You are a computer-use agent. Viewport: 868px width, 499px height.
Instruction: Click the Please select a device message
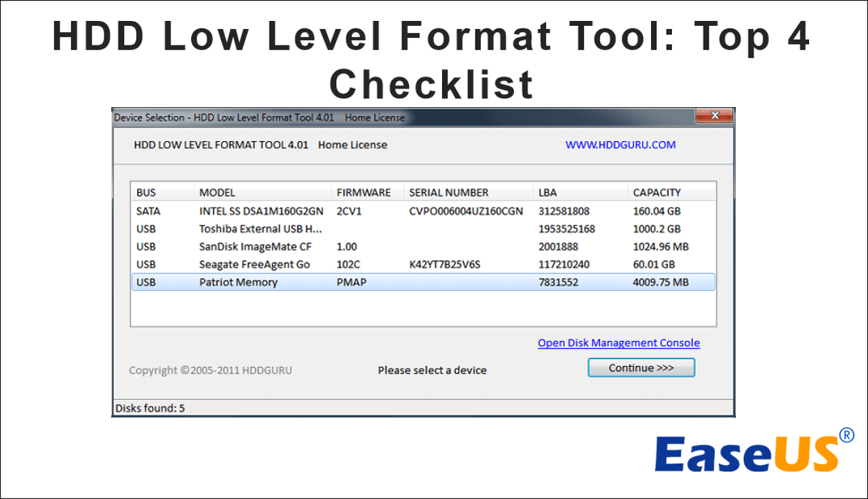[432, 370]
